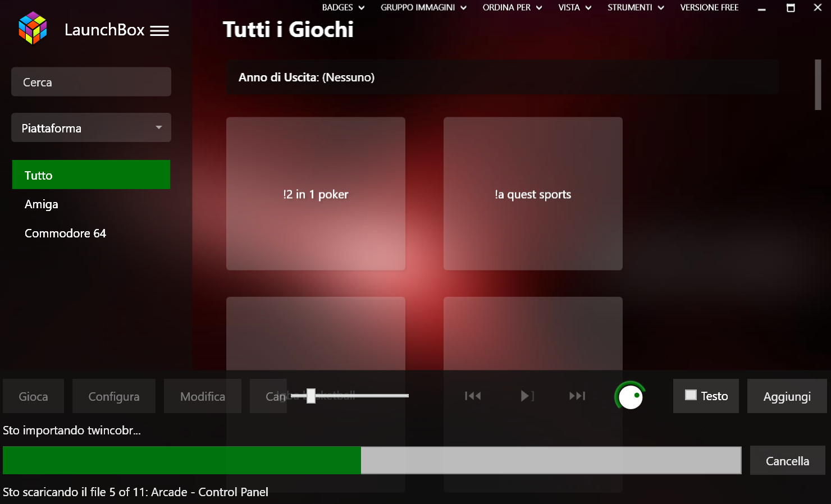Maximize the LaunchBox window
The image size is (831, 504).
click(x=791, y=8)
